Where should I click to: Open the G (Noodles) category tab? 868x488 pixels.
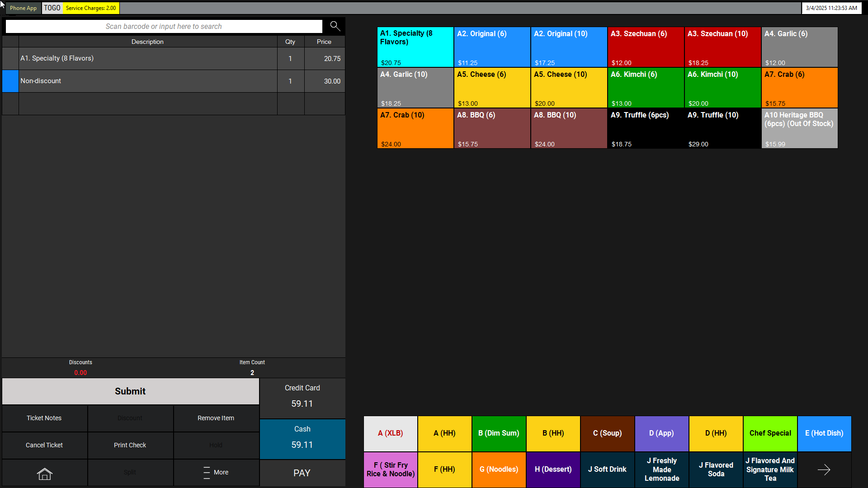tap(499, 469)
